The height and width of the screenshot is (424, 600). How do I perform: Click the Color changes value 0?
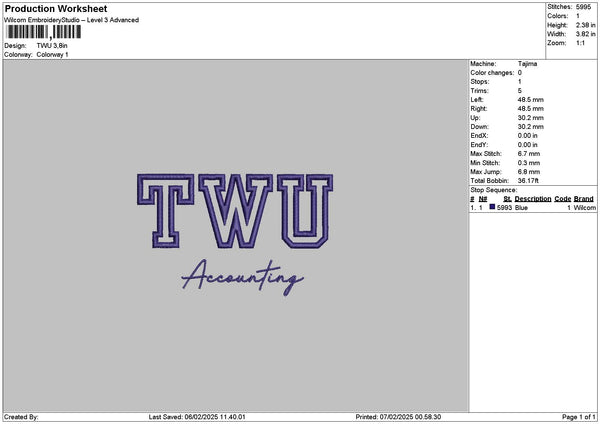[520, 73]
